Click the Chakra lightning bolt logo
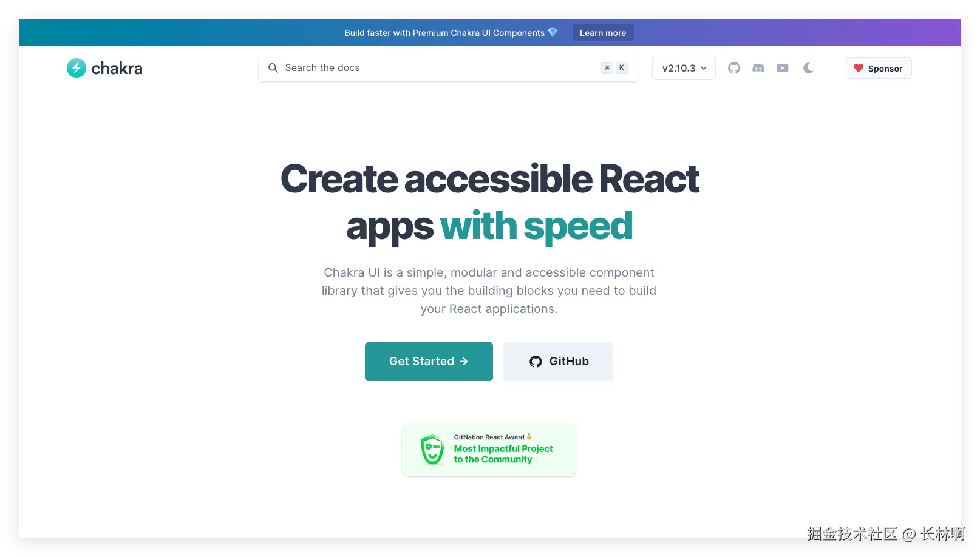980x557 pixels. tap(77, 68)
